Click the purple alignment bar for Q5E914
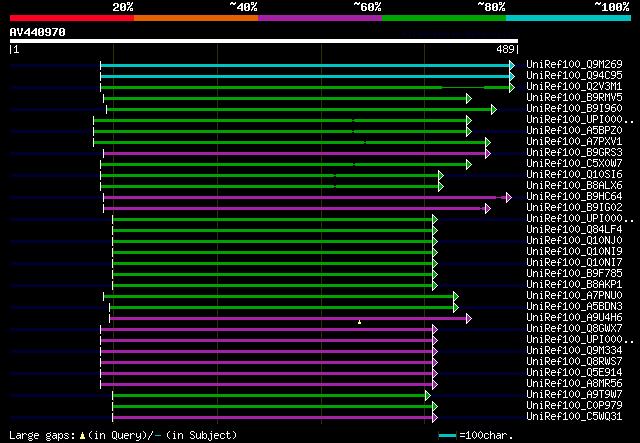Screen dimensions: 640x443 (x=266, y=374)
